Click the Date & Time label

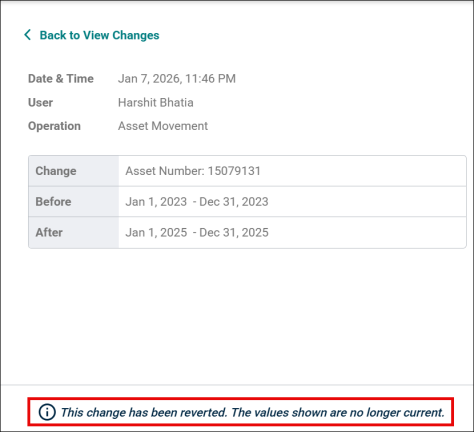(61, 79)
